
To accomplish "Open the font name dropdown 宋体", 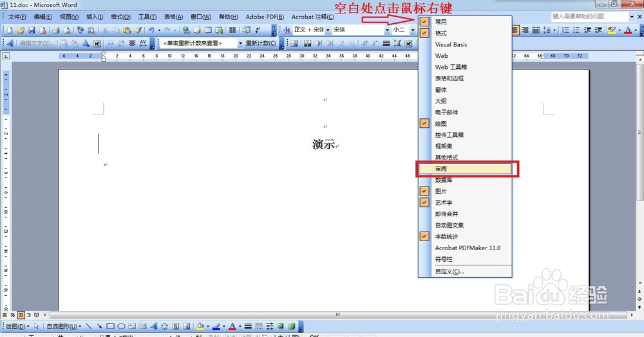I will [x=387, y=30].
